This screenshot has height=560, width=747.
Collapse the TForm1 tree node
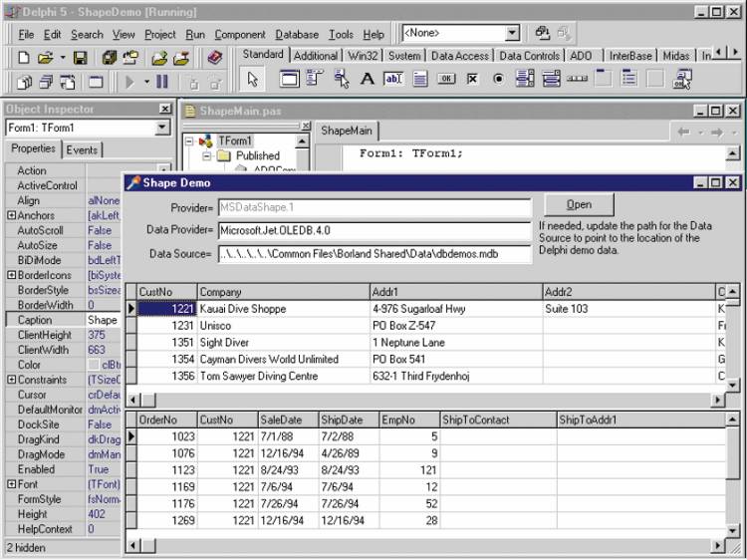coord(189,140)
